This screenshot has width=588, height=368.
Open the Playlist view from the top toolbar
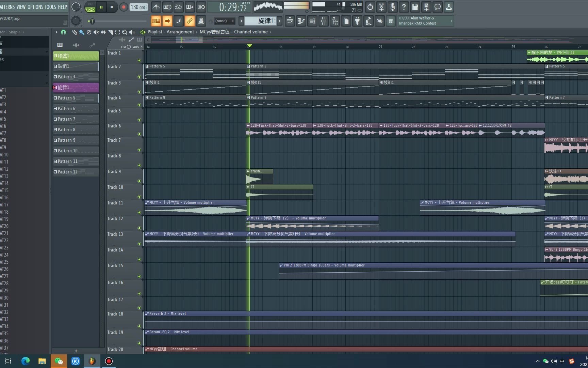point(290,21)
